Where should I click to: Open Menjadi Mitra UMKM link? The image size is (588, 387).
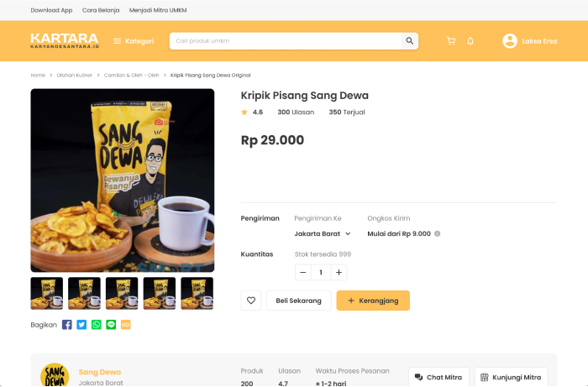click(x=158, y=10)
